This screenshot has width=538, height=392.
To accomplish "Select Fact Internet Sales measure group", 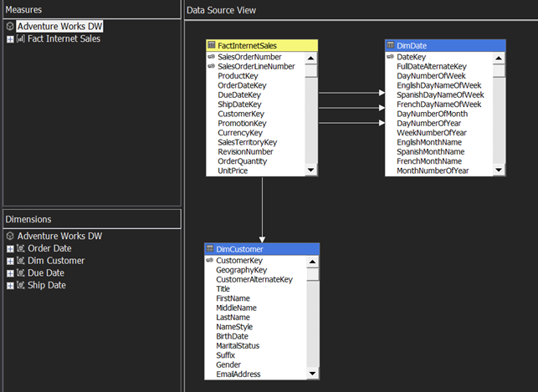I will pos(64,38).
